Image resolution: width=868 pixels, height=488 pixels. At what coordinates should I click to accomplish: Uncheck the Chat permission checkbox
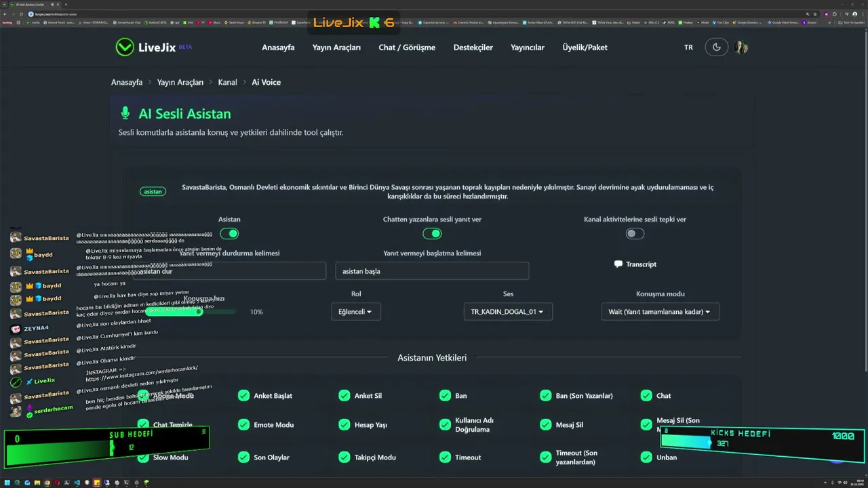pos(646,395)
